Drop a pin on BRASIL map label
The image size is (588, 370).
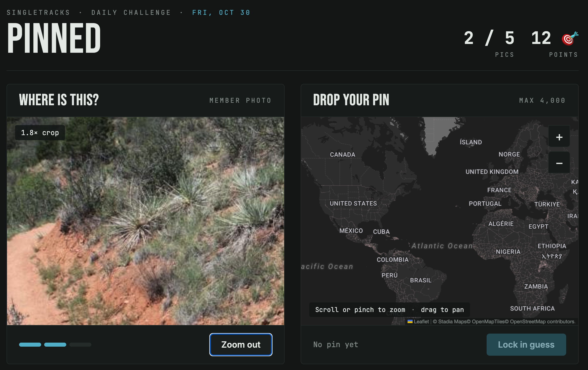click(x=421, y=280)
